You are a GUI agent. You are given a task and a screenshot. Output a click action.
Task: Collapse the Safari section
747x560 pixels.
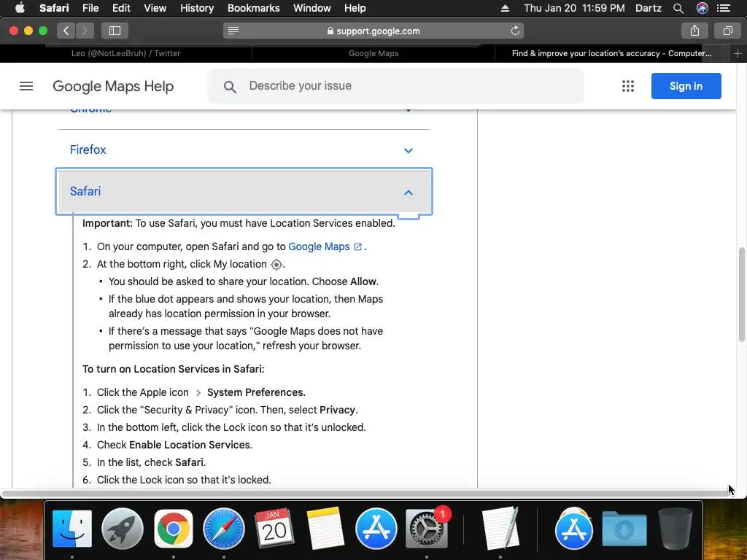coord(244,192)
